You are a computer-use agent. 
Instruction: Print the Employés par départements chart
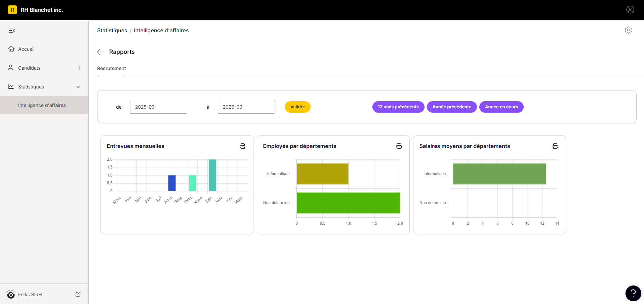tap(399, 146)
